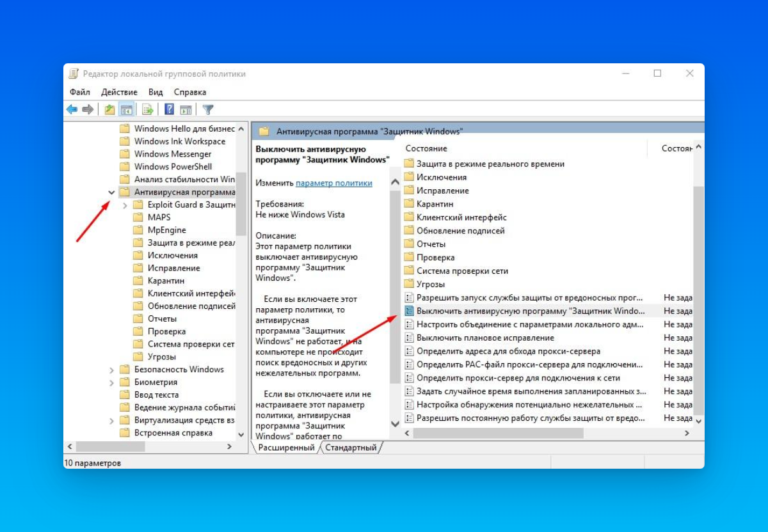Click the Ввод текста folder icon in tree
Screen dimensions: 768x532
click(x=125, y=395)
